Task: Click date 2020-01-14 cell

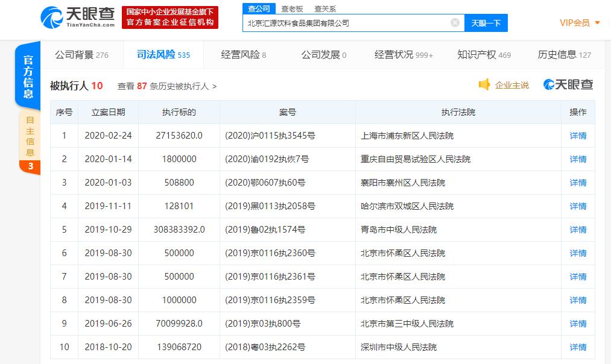Action: point(109,159)
